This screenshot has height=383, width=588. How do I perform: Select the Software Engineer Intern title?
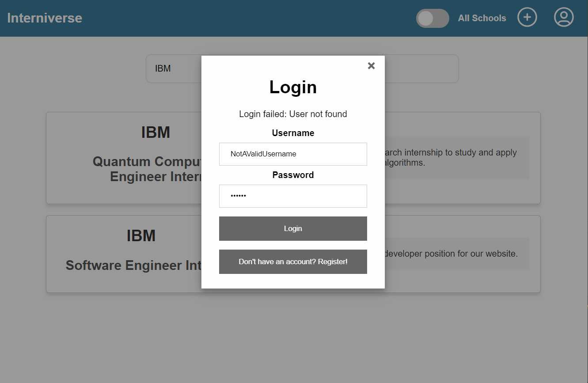point(133,265)
